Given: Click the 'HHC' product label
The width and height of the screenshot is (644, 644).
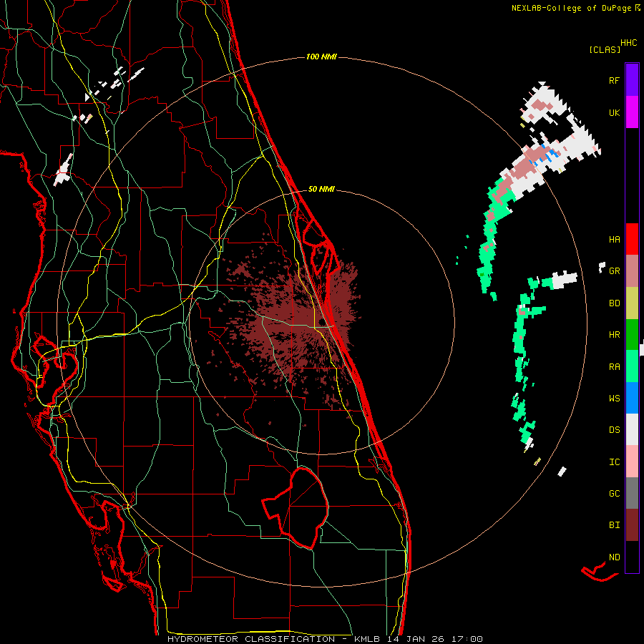Looking at the screenshot, I should [628, 43].
